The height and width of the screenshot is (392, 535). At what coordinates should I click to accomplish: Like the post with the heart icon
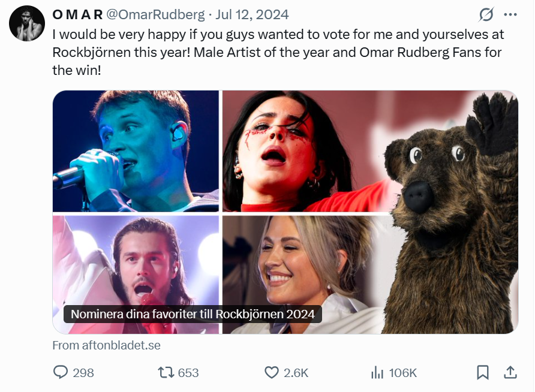tap(272, 372)
